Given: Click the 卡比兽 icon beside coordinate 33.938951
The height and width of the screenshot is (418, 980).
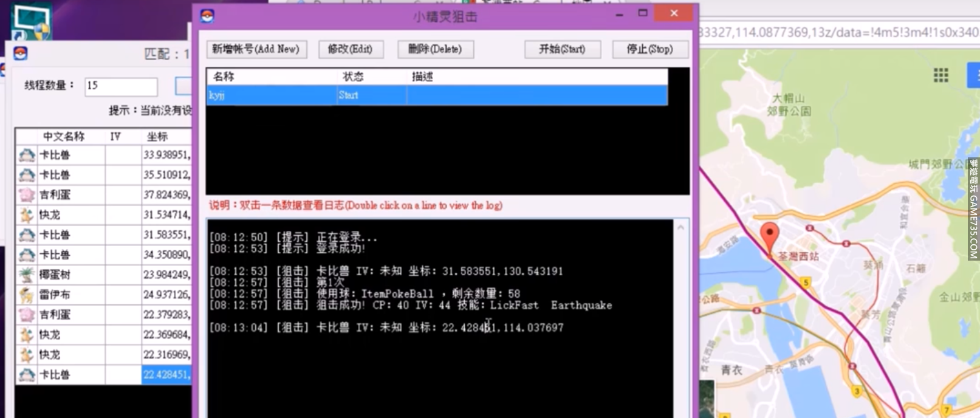Looking at the screenshot, I should coord(27,156).
